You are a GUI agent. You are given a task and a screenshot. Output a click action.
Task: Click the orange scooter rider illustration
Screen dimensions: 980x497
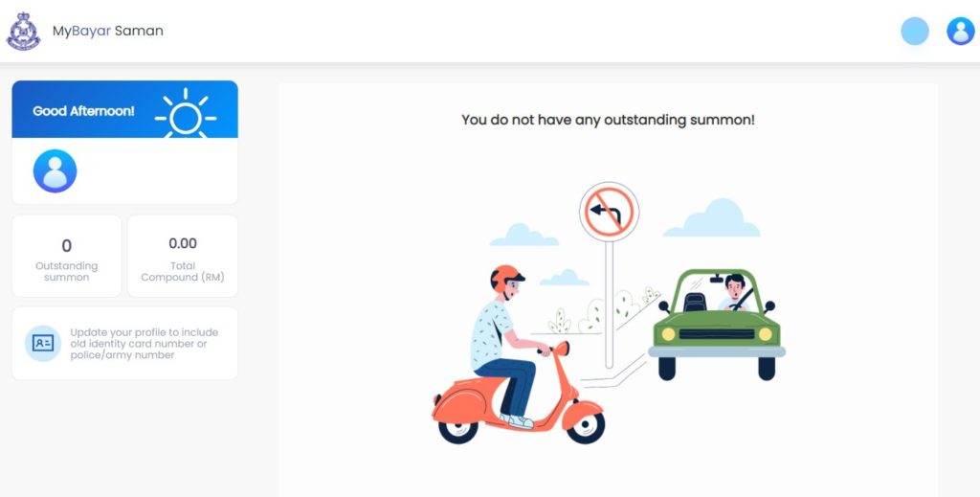click(518, 355)
